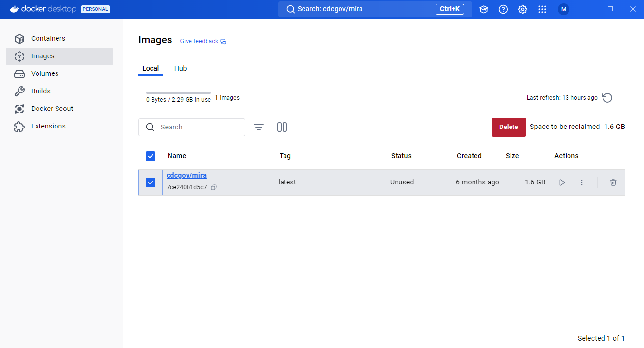
Task: Click 'Selected 1 of 1' text
Action: pyautogui.click(x=601, y=338)
